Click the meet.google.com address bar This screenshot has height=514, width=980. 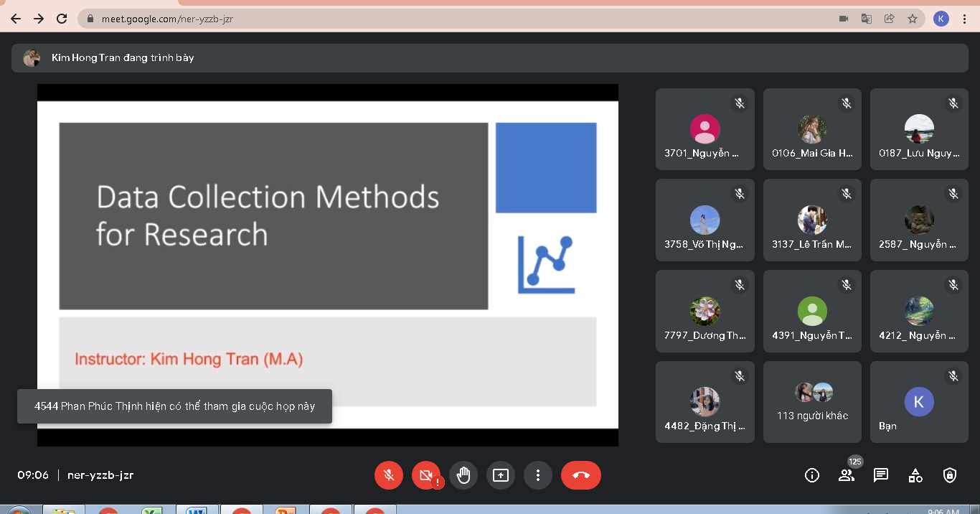tap(459, 19)
